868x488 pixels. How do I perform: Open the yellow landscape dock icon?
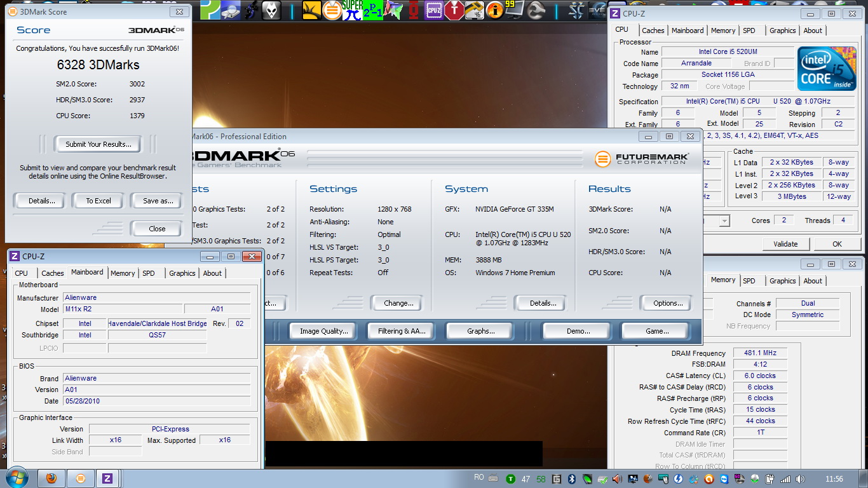click(312, 10)
